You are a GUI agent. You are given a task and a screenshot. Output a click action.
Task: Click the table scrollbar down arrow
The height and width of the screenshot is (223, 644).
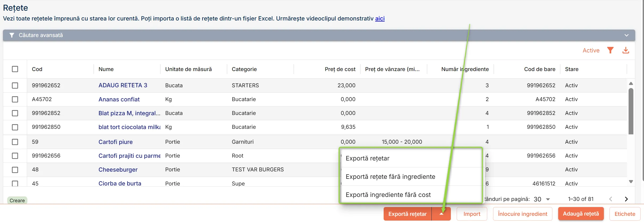pyautogui.click(x=631, y=181)
